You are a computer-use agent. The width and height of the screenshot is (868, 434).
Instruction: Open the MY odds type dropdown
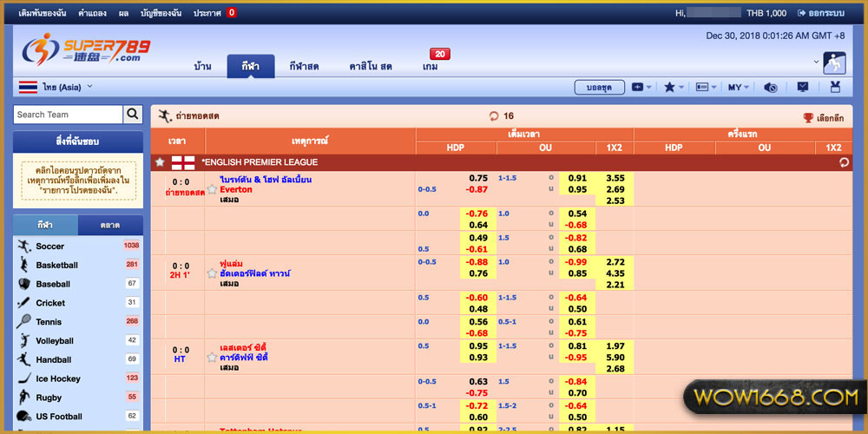click(x=739, y=88)
